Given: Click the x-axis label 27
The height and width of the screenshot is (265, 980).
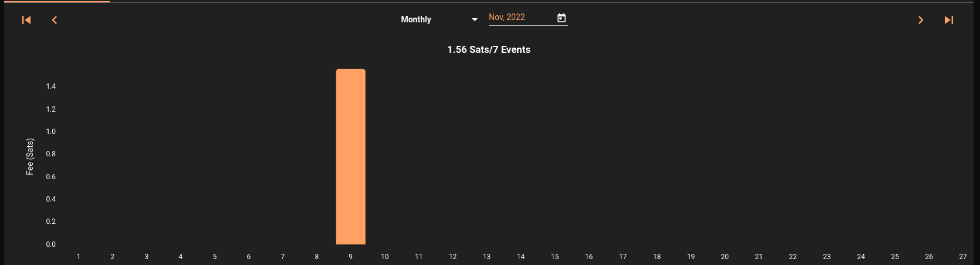Looking at the screenshot, I should click(x=963, y=257).
